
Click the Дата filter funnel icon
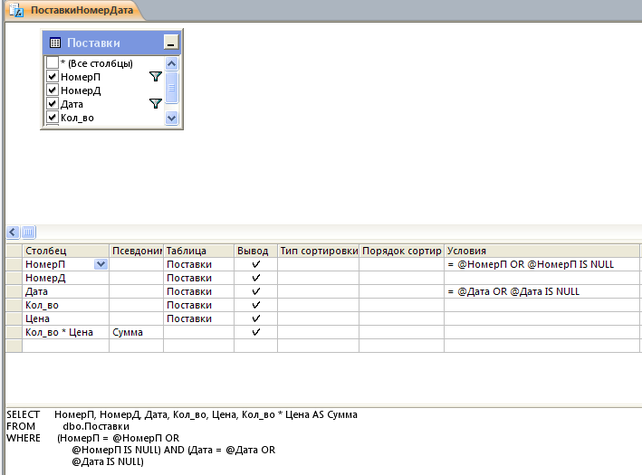(x=155, y=104)
